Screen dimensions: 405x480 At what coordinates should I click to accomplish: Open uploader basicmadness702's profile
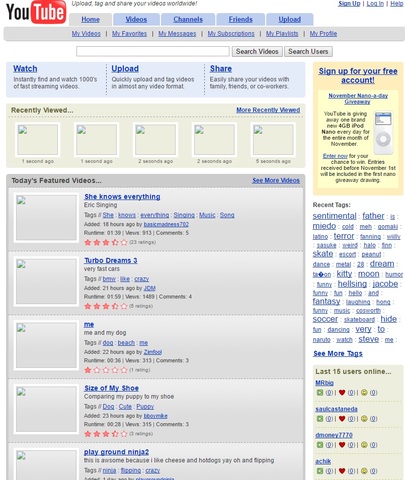tap(166, 224)
